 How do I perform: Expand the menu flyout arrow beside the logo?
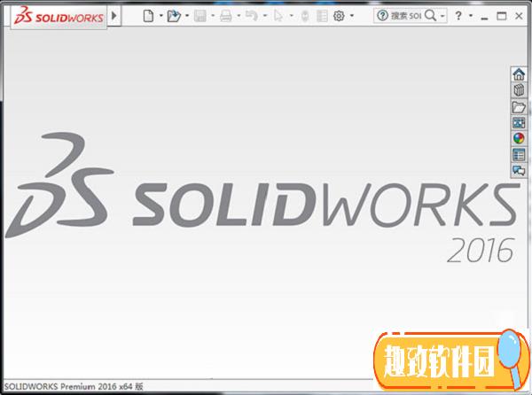coord(114,16)
